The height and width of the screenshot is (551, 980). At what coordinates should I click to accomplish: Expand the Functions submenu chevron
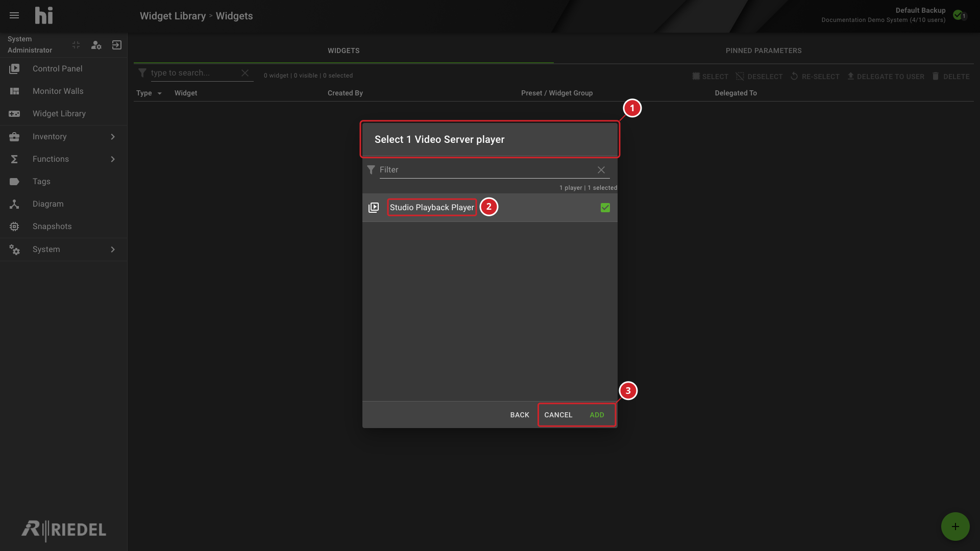tap(113, 159)
